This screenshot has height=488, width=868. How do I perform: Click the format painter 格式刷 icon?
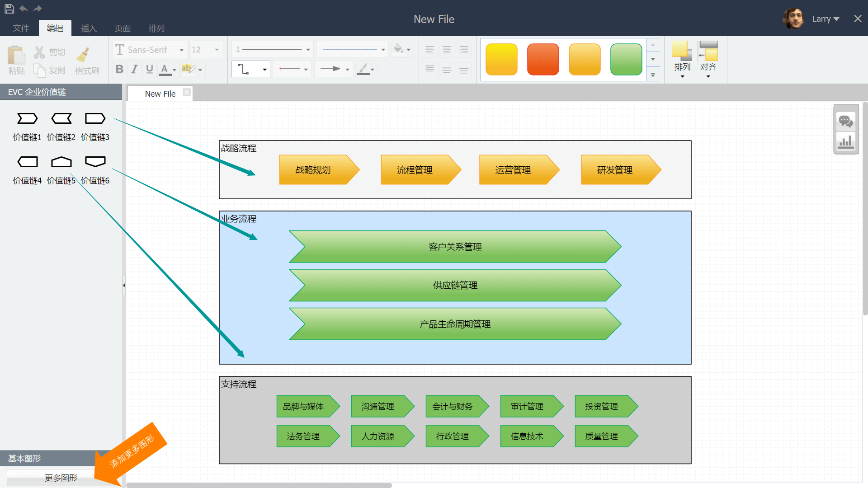coord(83,55)
